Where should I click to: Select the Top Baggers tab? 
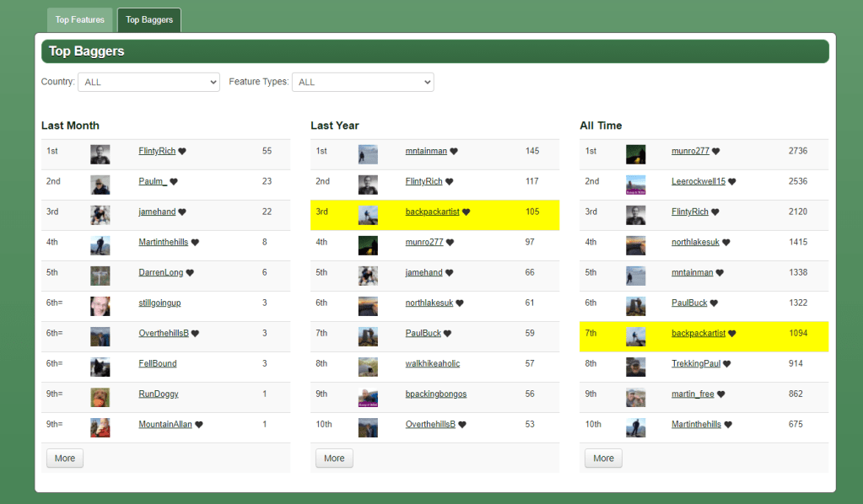(x=149, y=19)
